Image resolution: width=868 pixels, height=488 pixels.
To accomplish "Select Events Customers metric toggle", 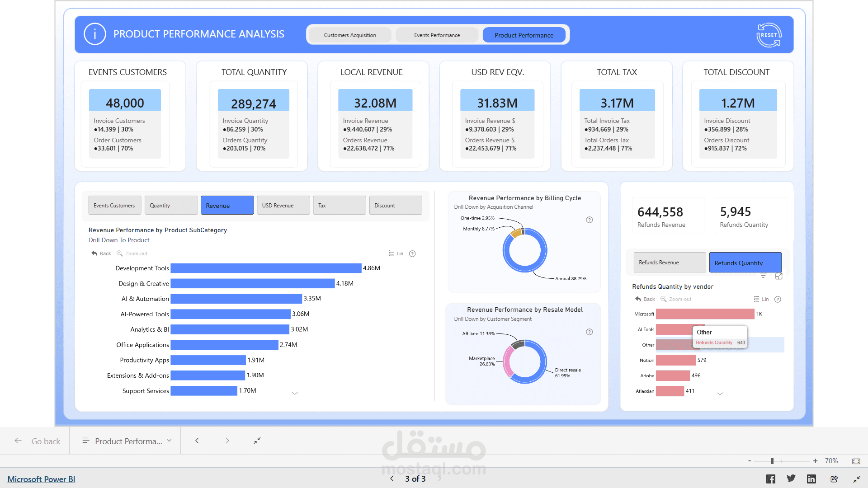I will (x=114, y=205).
